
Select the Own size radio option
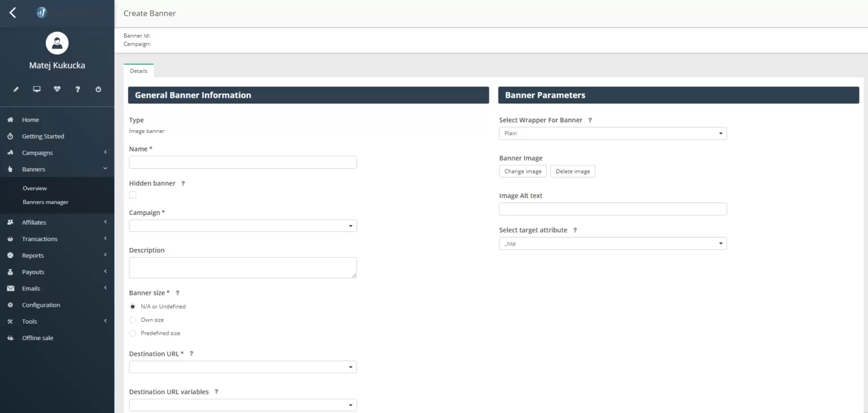pyautogui.click(x=133, y=320)
